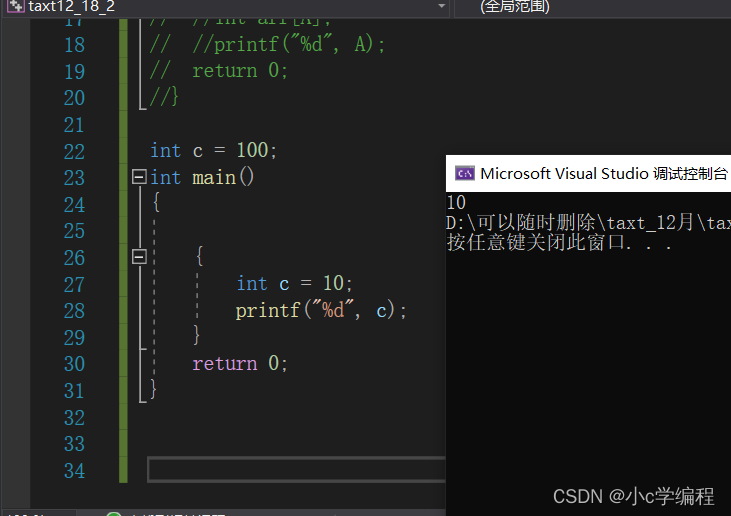This screenshot has width=731, height=516.
Task: Open the taxt12_18_2 project dropdown
Action: (x=441, y=6)
